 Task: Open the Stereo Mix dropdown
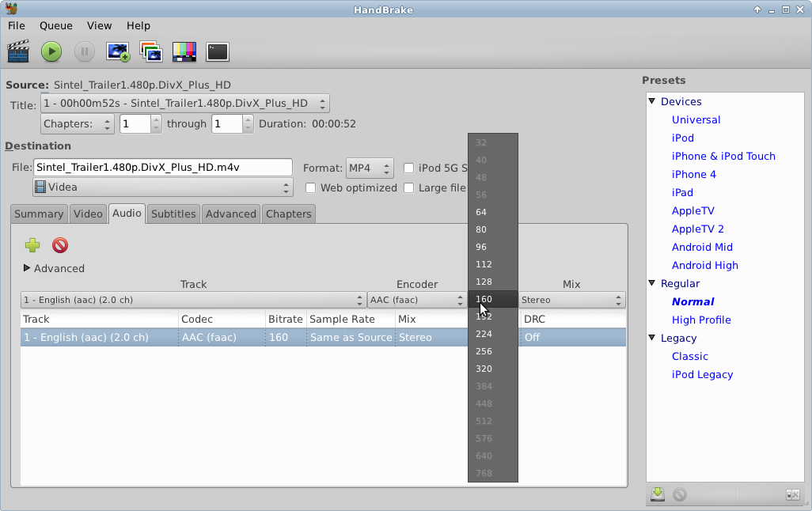click(571, 300)
